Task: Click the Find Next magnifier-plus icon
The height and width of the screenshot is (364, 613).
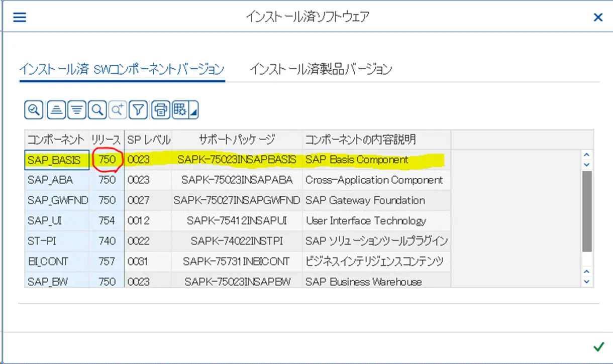Action: pyautogui.click(x=117, y=109)
